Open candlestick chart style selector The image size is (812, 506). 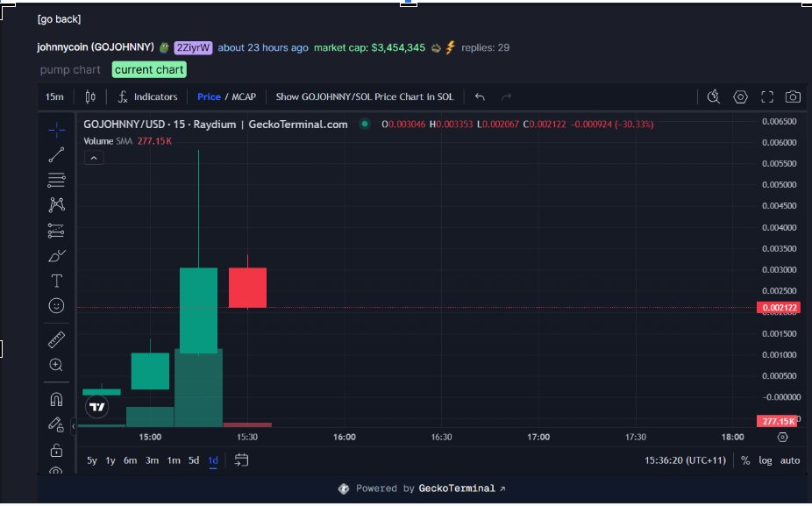(90, 96)
